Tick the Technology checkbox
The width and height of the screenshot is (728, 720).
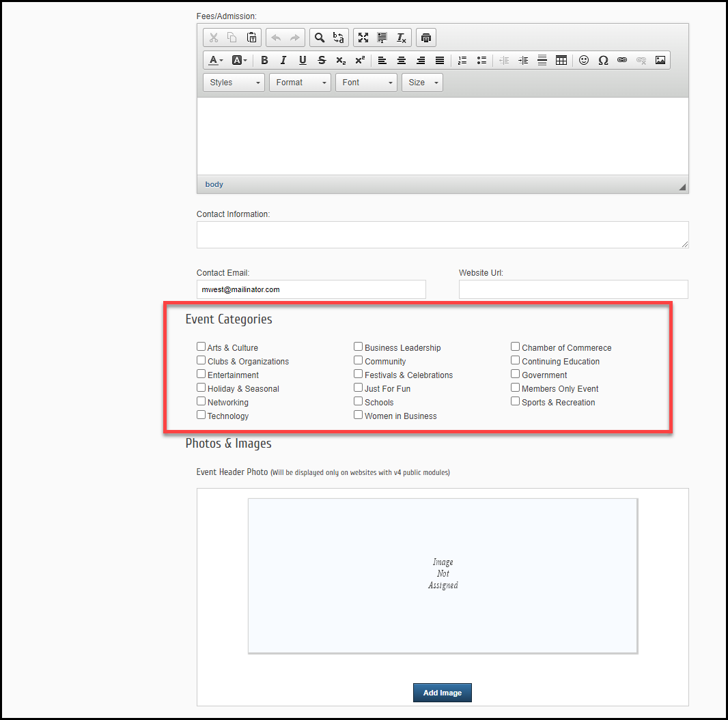coord(201,415)
